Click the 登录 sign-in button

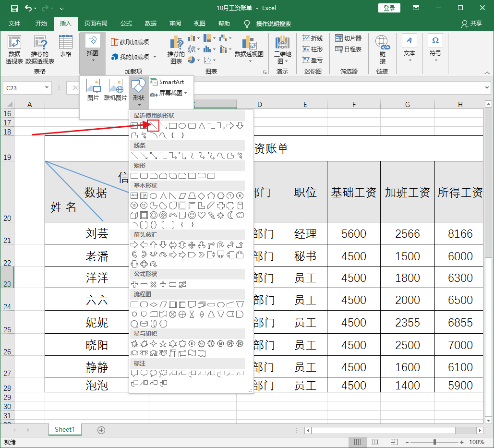click(x=389, y=8)
